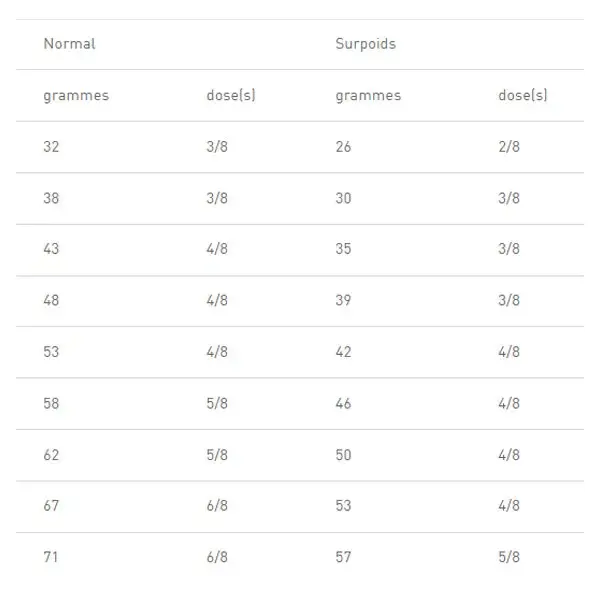Click the 48 grammes value

pyautogui.click(x=51, y=300)
